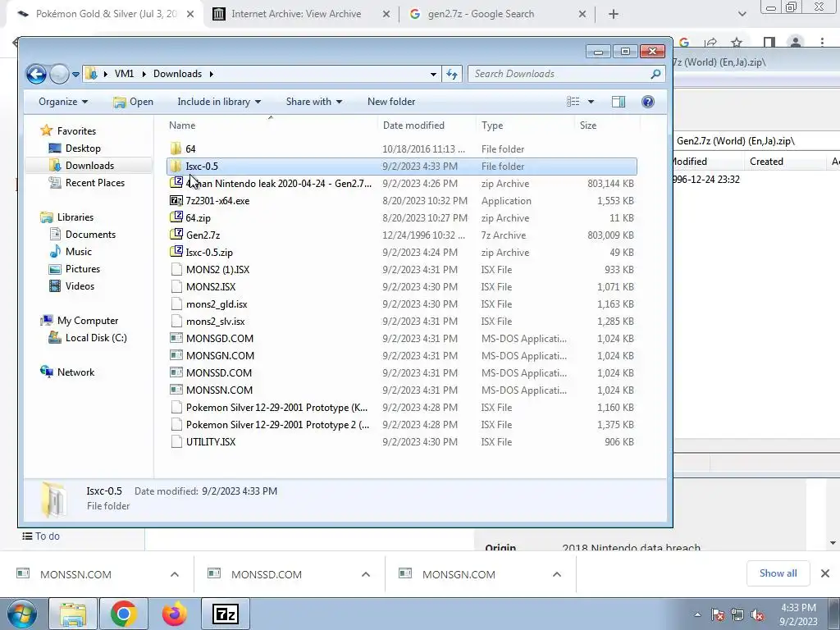Open options for MONSSD.COM download
Viewport: 840px width, 630px height.
(366, 574)
